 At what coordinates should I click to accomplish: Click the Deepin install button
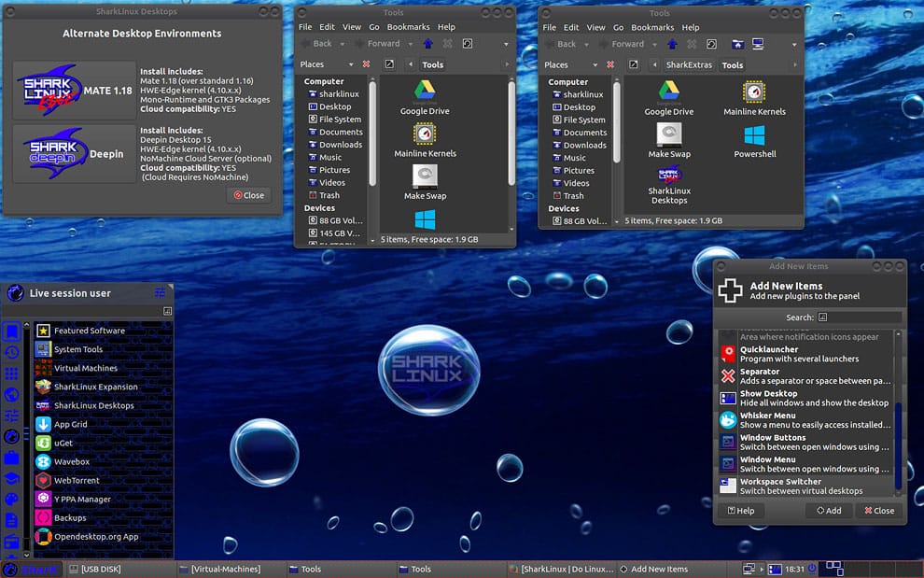75,154
